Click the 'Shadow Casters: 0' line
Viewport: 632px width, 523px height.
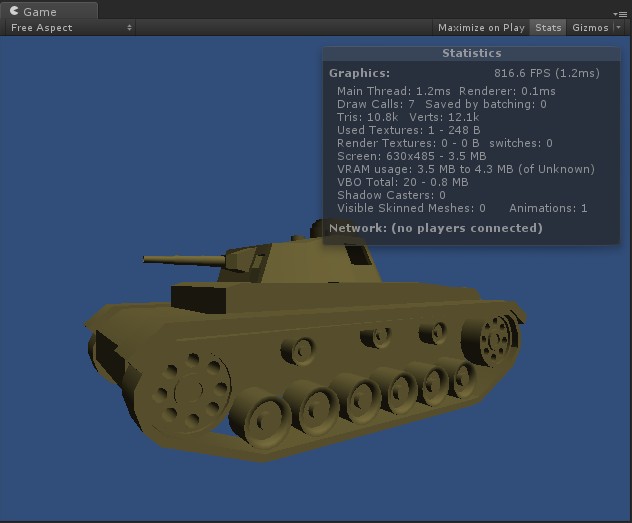coord(391,195)
